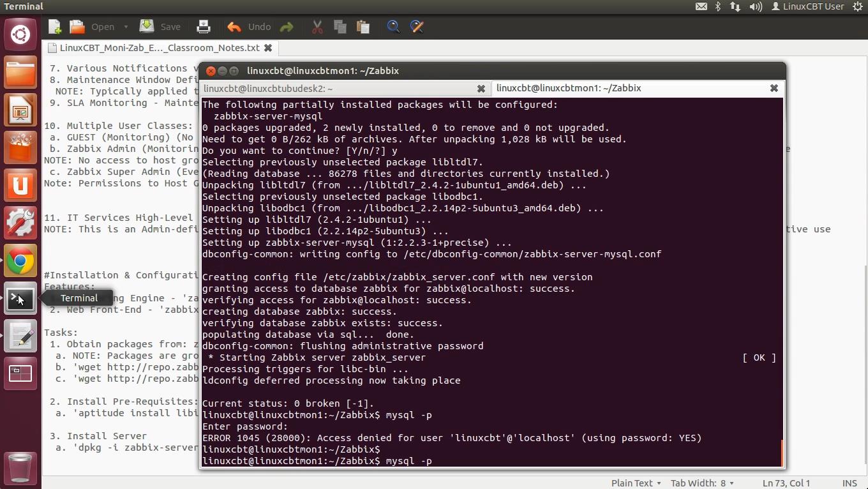Open the Bluetooth indicator menu
The height and width of the screenshot is (489, 868).
click(x=718, y=6)
